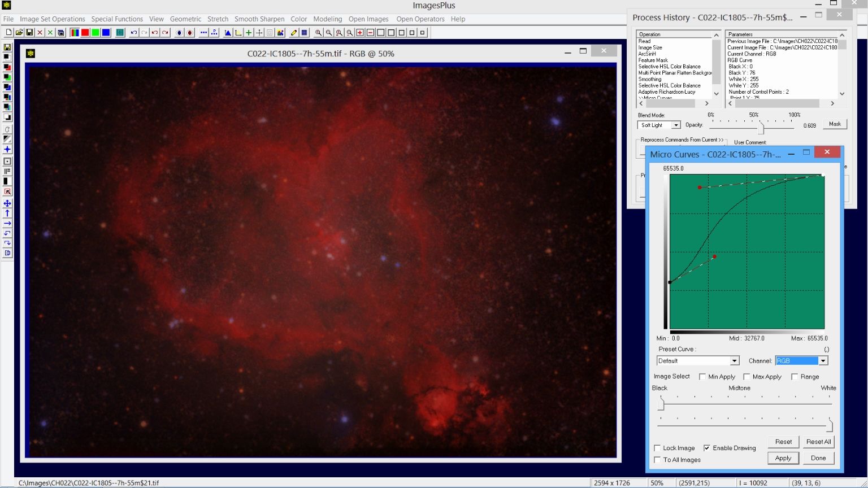Open the Stretch menu

218,19
